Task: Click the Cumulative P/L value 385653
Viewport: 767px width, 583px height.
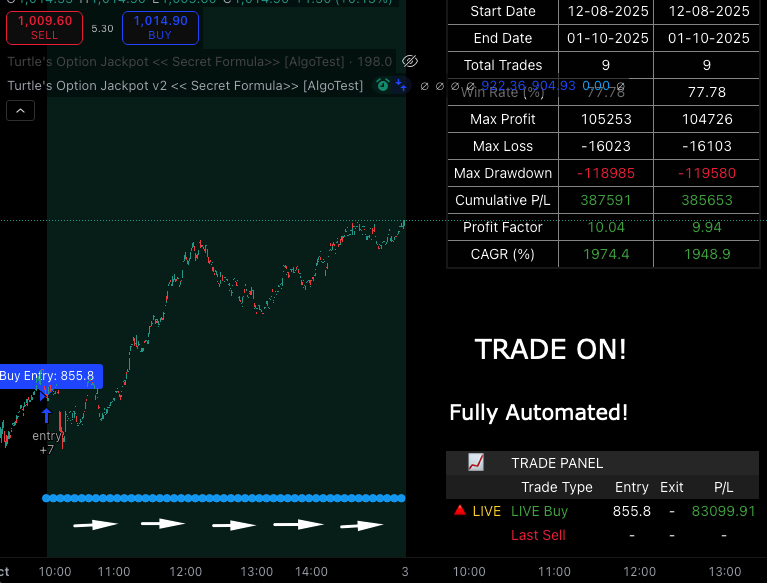Action: 707,200
